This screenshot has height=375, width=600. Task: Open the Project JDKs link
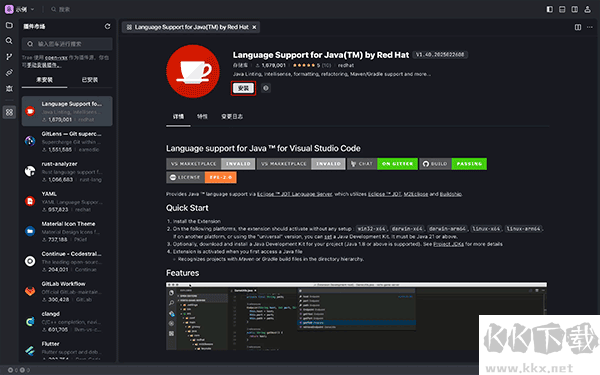pyautogui.click(x=448, y=244)
